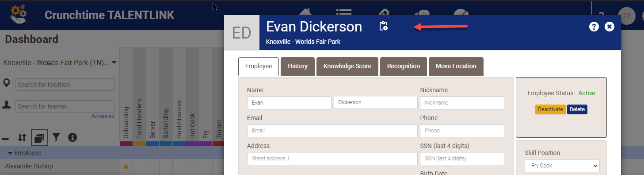Click the Email input field

(332, 131)
